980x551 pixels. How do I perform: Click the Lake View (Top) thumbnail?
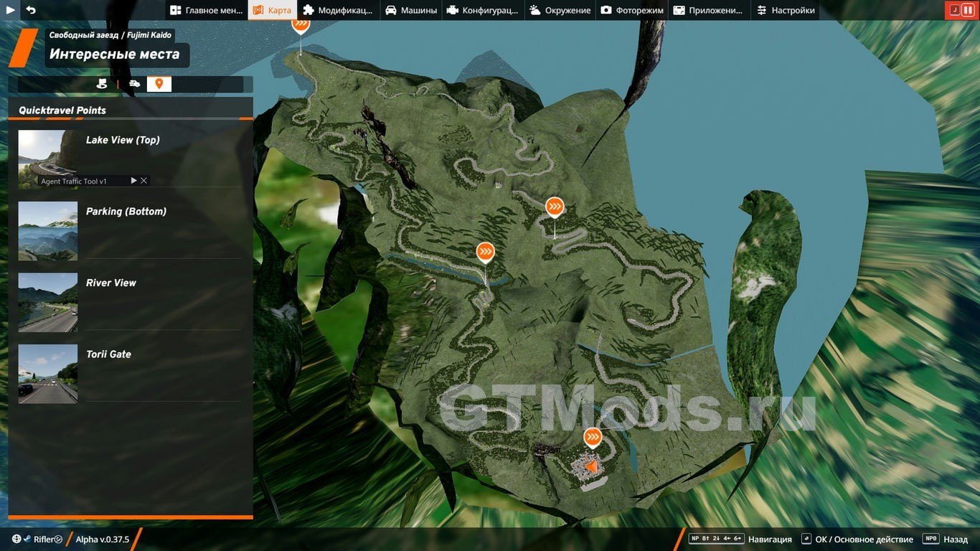point(48,159)
